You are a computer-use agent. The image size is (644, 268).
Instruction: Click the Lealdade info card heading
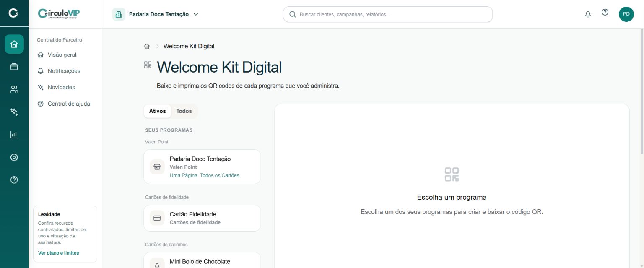pos(49,214)
